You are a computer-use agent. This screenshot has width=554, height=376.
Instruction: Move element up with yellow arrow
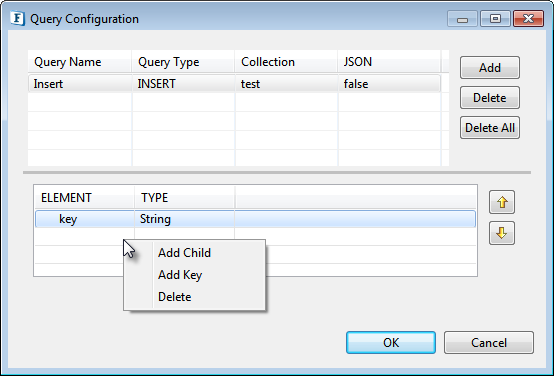click(x=502, y=202)
